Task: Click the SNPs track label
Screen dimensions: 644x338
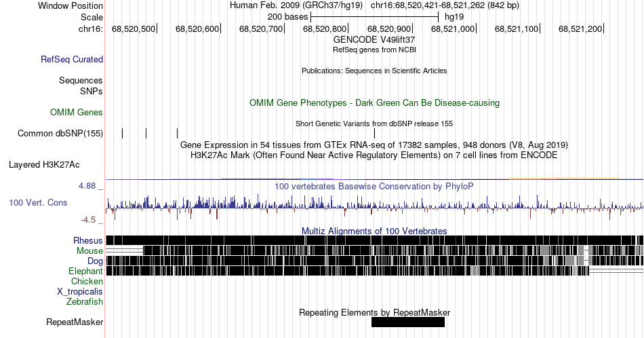Action: [x=92, y=91]
